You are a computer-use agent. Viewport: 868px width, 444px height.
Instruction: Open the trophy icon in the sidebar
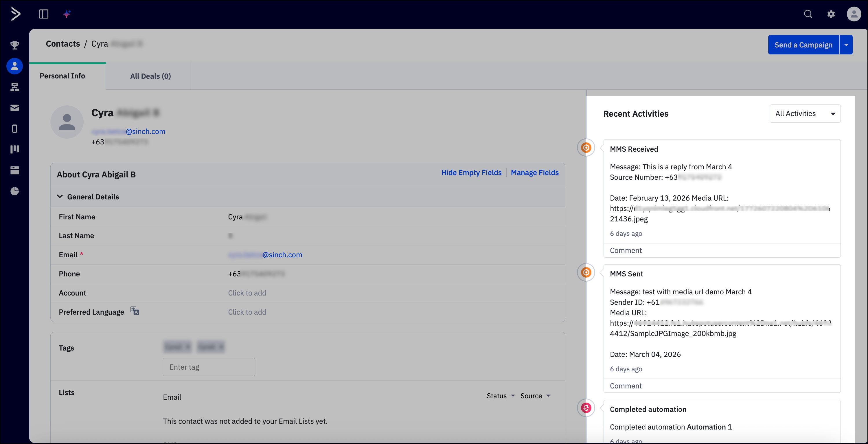[x=14, y=45]
